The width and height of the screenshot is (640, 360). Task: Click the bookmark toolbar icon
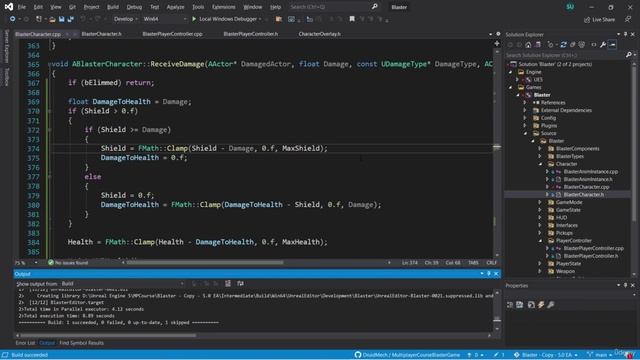(x=352, y=19)
